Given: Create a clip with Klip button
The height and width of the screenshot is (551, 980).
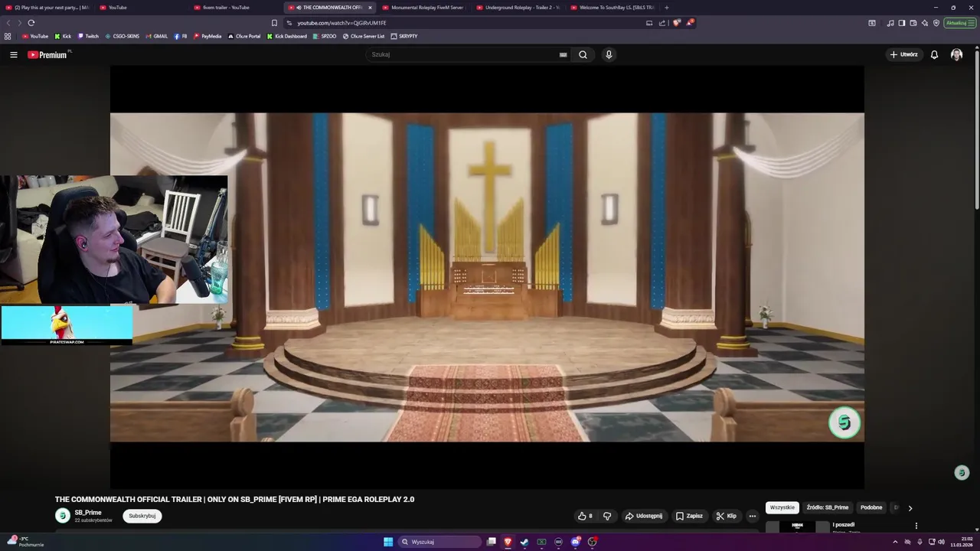Looking at the screenshot, I should click(x=726, y=516).
